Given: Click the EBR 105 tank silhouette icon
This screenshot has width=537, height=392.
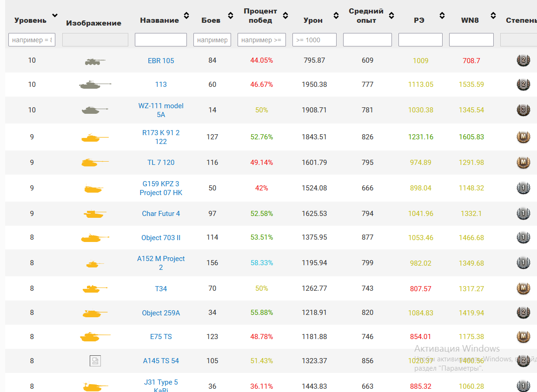Looking at the screenshot, I should 95,61.
